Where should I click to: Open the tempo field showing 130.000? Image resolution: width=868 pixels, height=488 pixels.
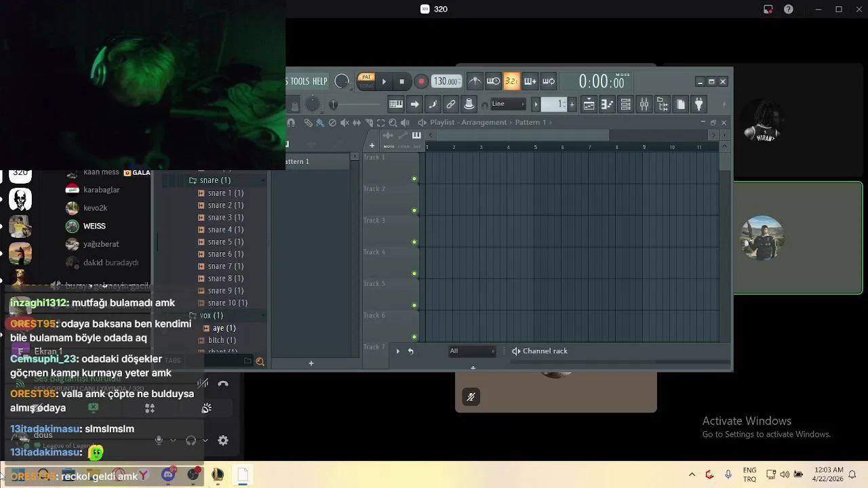click(x=446, y=81)
